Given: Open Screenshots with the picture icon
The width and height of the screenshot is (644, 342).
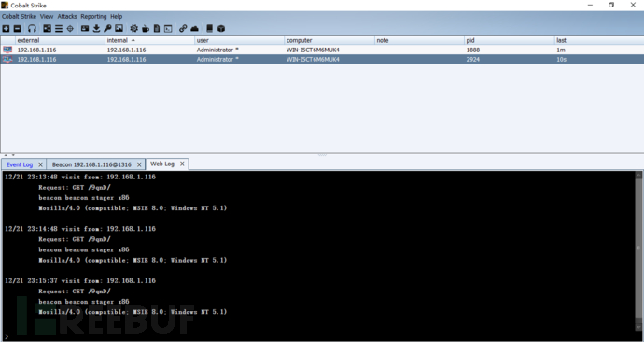Looking at the screenshot, I should (x=119, y=28).
